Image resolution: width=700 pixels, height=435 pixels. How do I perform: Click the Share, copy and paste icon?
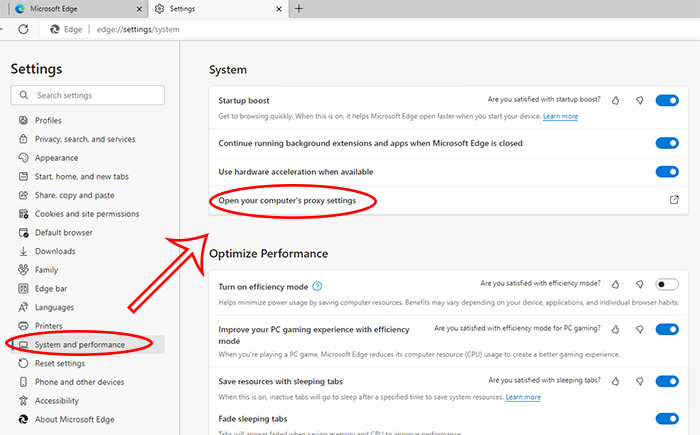[x=23, y=195]
